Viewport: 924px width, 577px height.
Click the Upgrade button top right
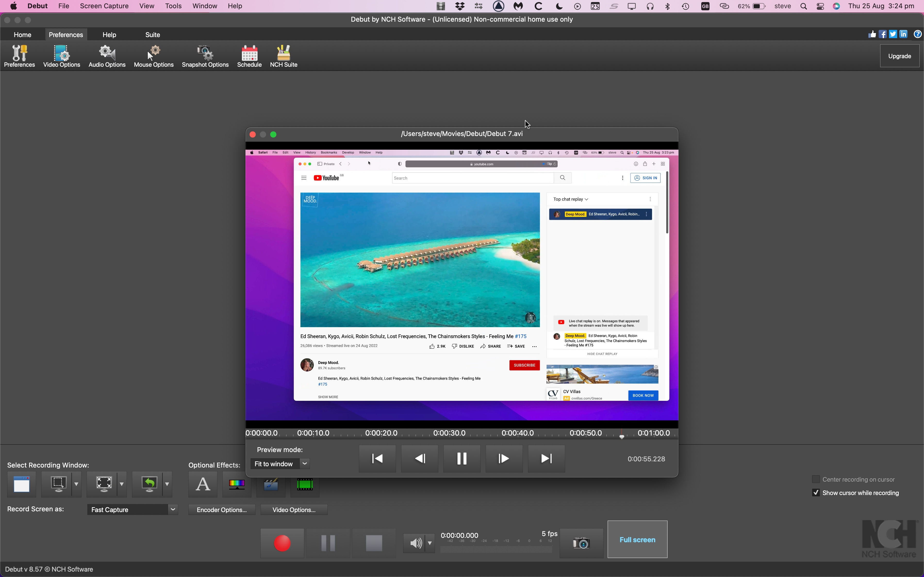pos(900,56)
